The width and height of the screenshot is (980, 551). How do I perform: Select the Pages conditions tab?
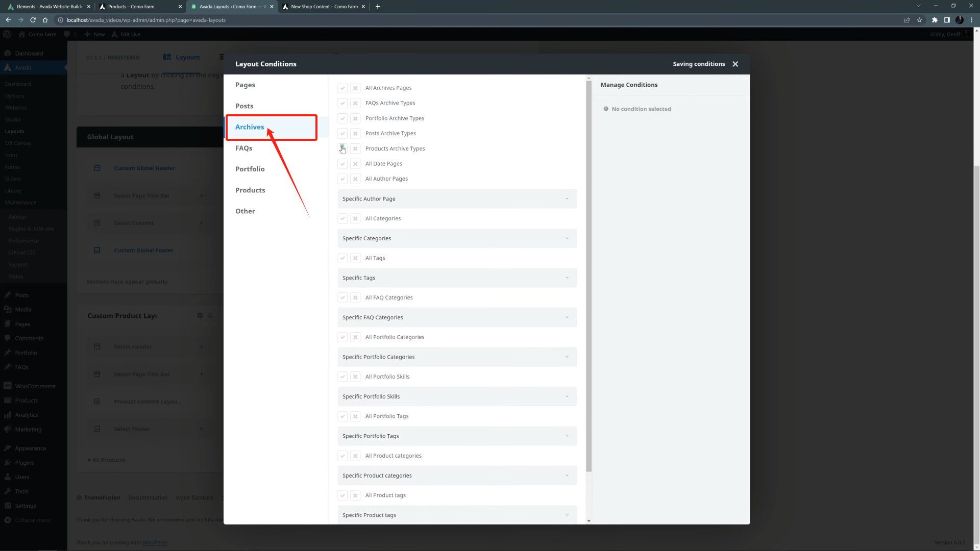245,85
